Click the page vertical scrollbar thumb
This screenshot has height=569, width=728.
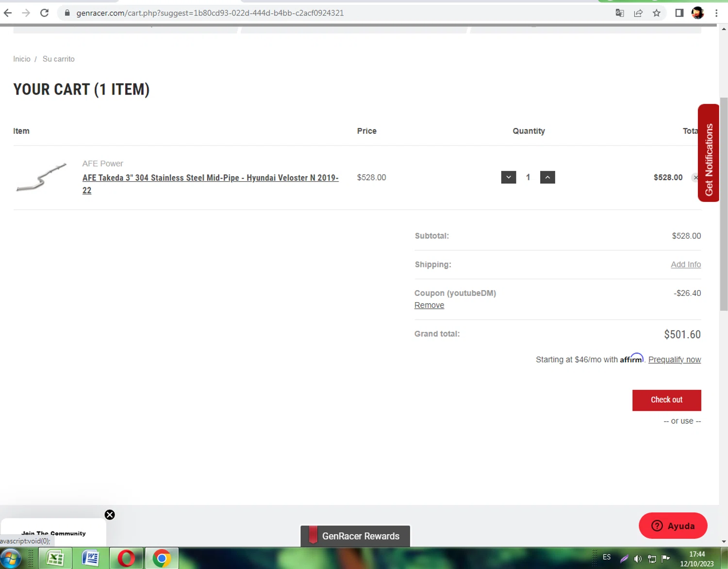tap(724, 204)
